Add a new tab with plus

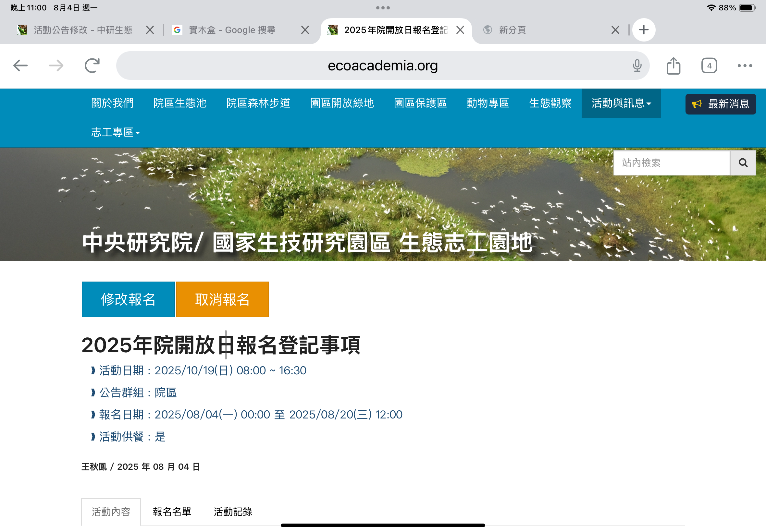[x=644, y=30]
